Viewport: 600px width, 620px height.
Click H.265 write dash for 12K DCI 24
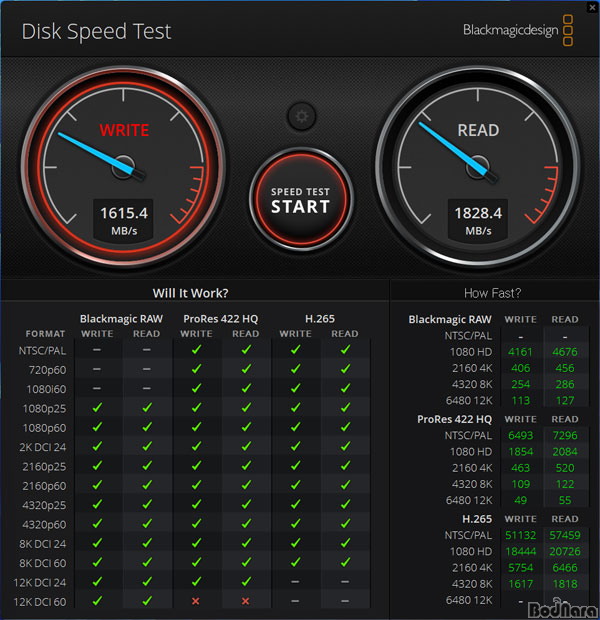(x=295, y=582)
